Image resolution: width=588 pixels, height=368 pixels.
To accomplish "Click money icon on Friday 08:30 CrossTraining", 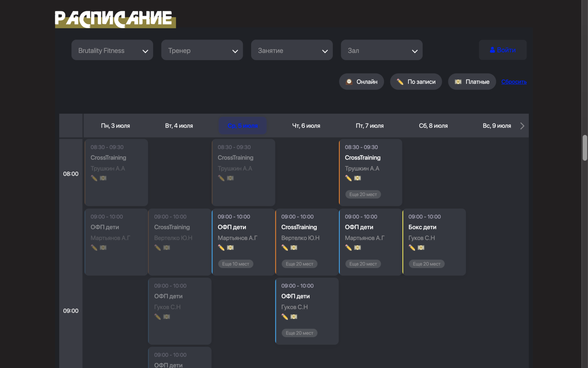I will point(357,178).
